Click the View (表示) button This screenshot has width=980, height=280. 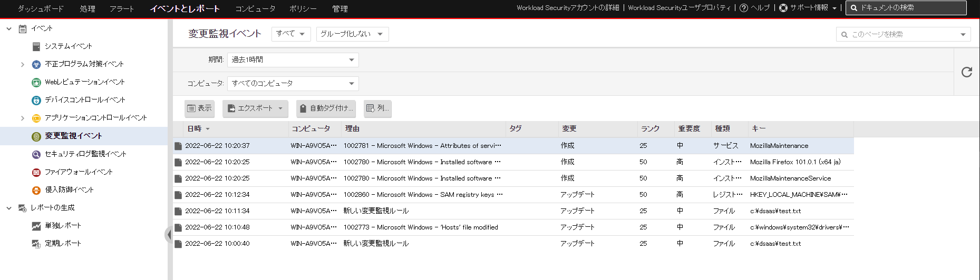[199, 108]
